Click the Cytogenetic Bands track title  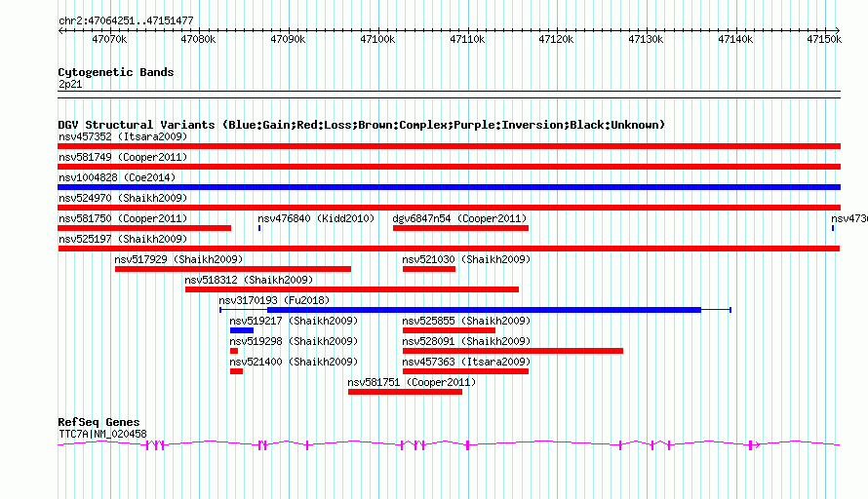pyautogui.click(x=116, y=72)
